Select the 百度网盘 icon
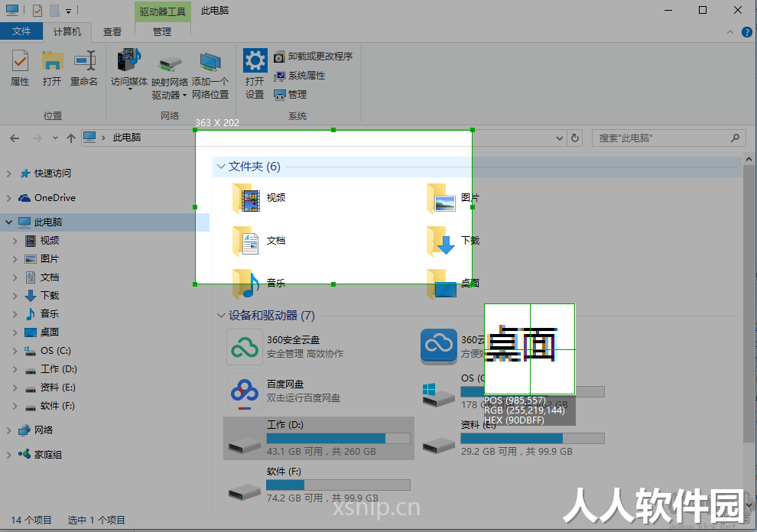 click(x=244, y=391)
